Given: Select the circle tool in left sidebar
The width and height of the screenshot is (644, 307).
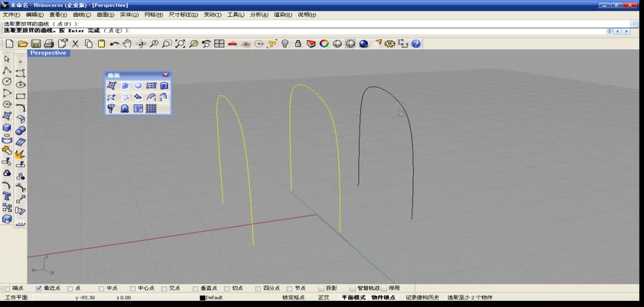Looking at the screenshot, I should point(7,82).
